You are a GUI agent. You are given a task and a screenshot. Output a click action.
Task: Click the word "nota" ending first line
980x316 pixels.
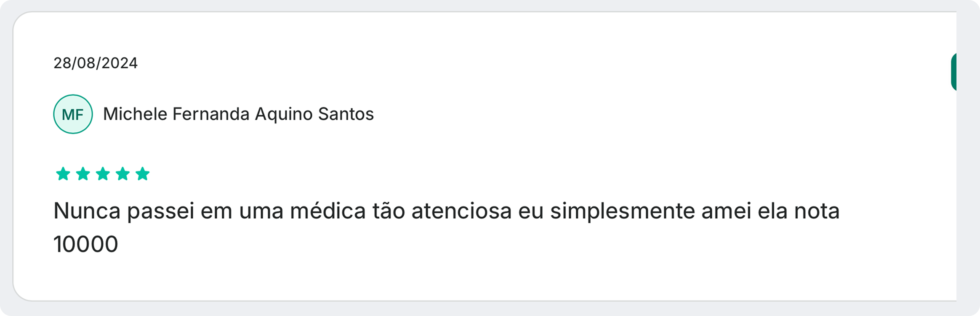point(817,211)
